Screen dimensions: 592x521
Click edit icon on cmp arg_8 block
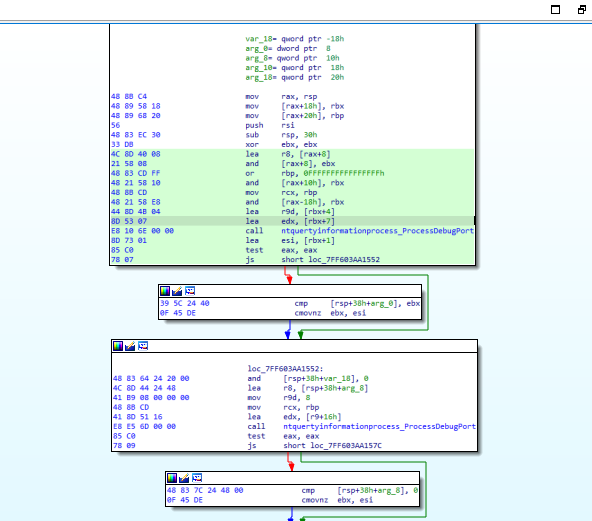point(184,478)
